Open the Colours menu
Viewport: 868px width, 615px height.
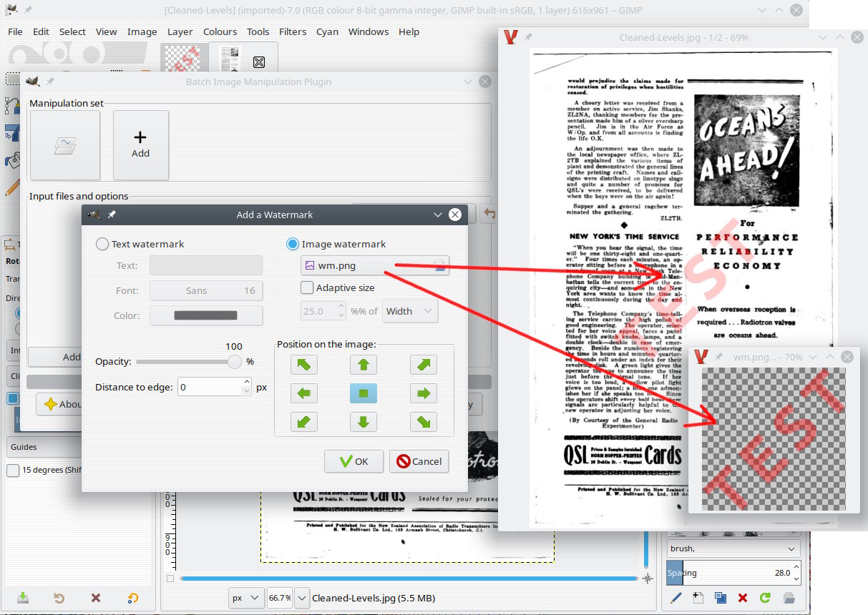(220, 31)
